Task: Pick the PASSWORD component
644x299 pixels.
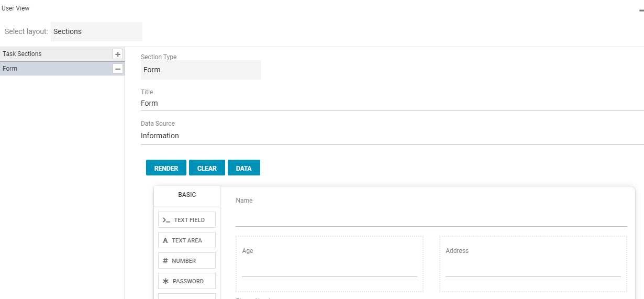Action: pyautogui.click(x=187, y=281)
